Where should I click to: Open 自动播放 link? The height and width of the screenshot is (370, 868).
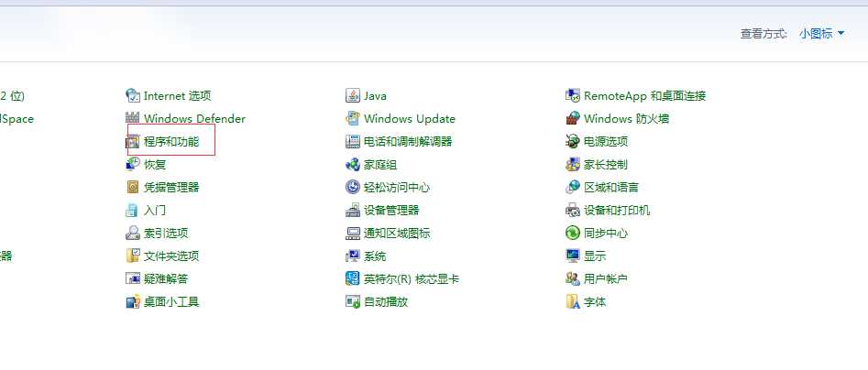pyautogui.click(x=386, y=301)
